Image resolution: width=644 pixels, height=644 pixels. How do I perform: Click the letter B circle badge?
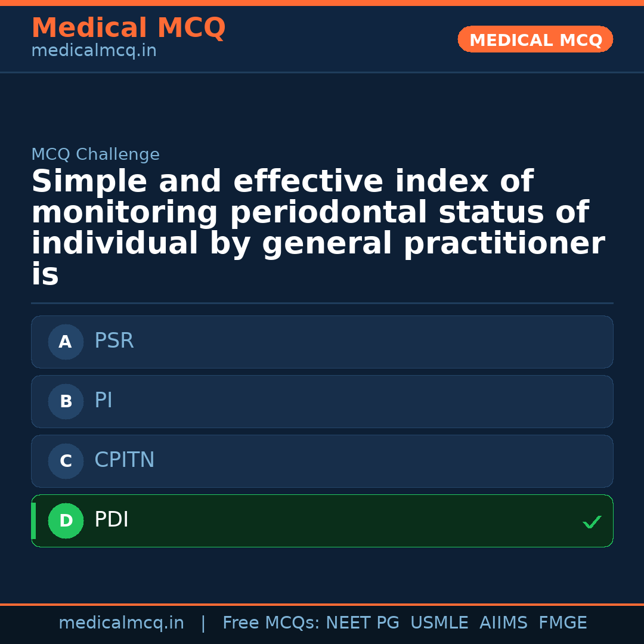(x=66, y=401)
